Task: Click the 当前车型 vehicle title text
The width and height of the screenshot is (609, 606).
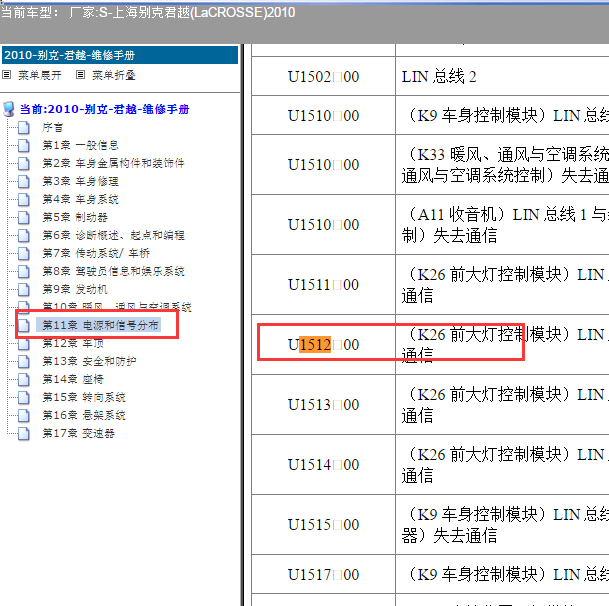Action: point(148,12)
